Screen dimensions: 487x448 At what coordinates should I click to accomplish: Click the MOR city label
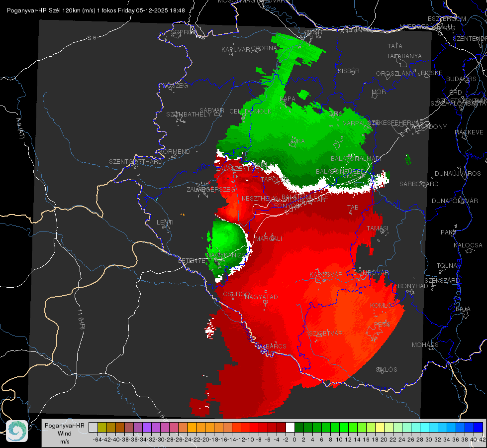[x=379, y=92]
